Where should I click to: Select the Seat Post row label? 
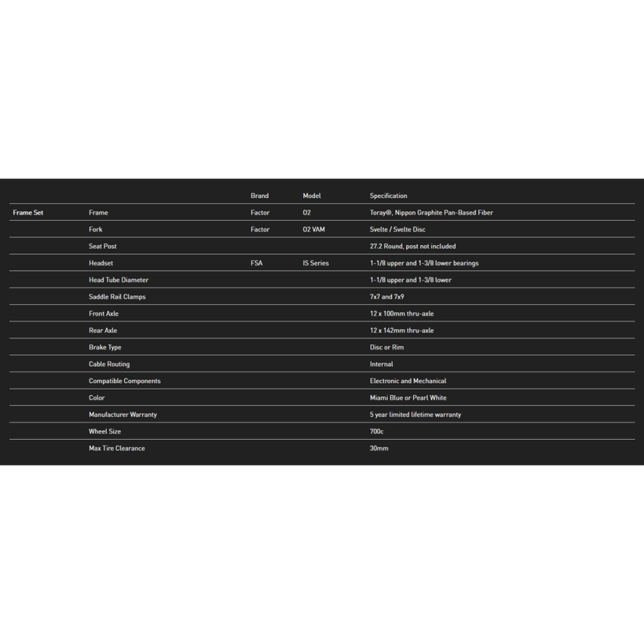coord(103,247)
